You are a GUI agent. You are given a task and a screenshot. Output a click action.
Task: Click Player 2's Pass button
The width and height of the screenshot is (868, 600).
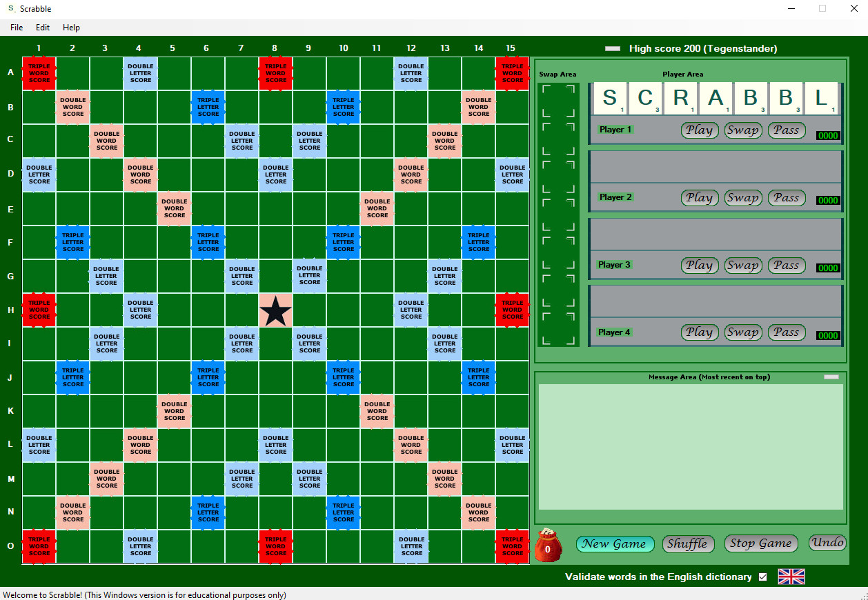787,198
